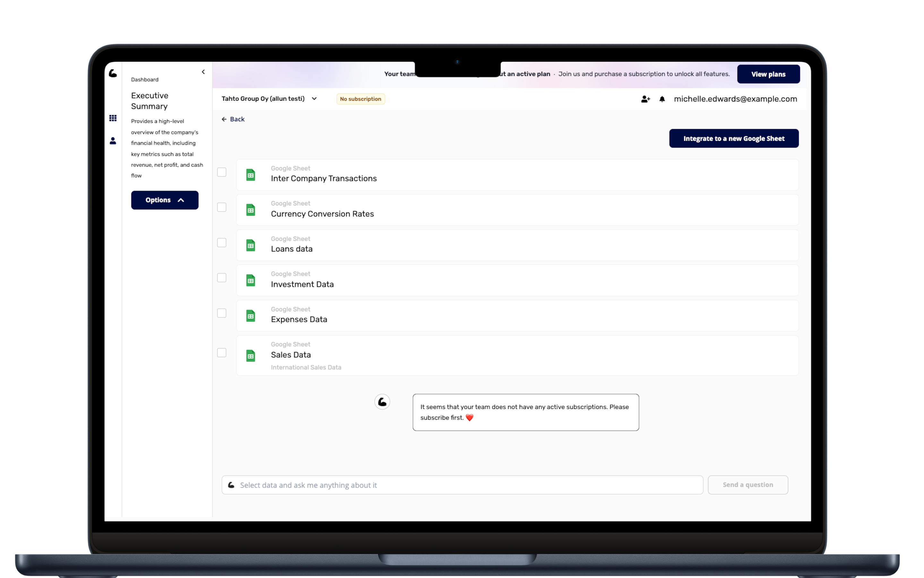Tick the Investment Data checkbox
Image resolution: width=924 pixels, height=578 pixels.
pos(222,278)
